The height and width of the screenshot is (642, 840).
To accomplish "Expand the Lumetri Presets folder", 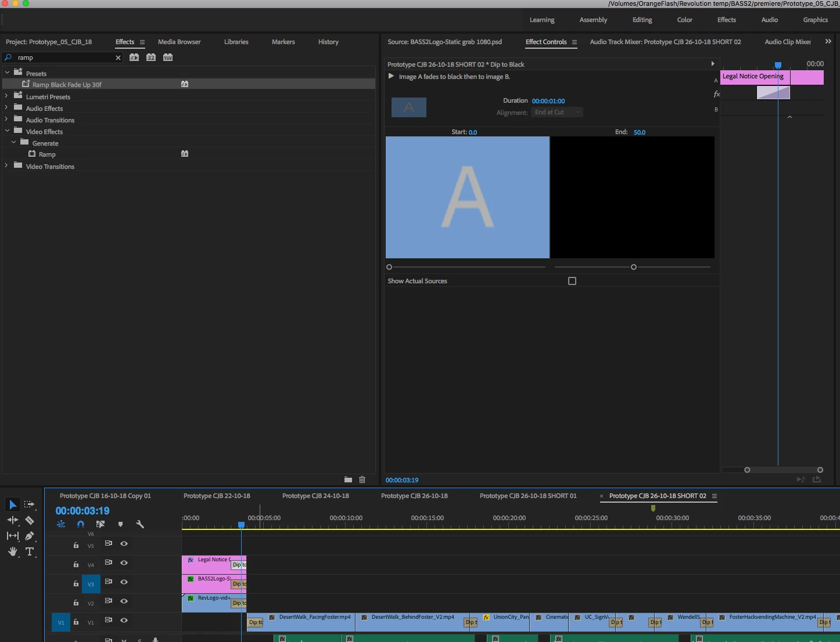I will 6,96.
